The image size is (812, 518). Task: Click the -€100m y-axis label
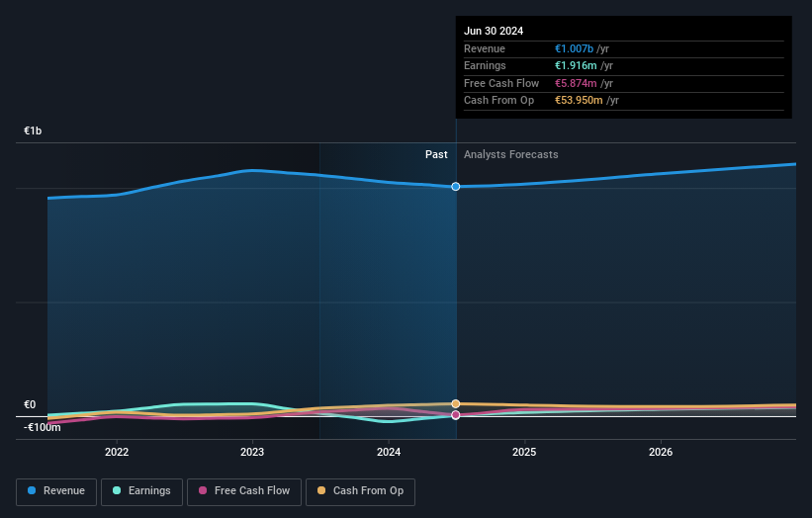pos(42,427)
